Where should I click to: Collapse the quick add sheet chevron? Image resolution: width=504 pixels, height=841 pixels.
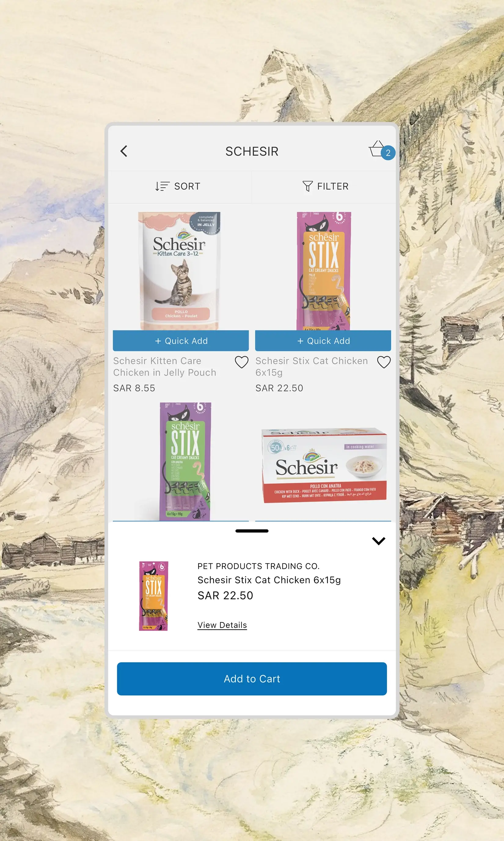click(x=378, y=540)
